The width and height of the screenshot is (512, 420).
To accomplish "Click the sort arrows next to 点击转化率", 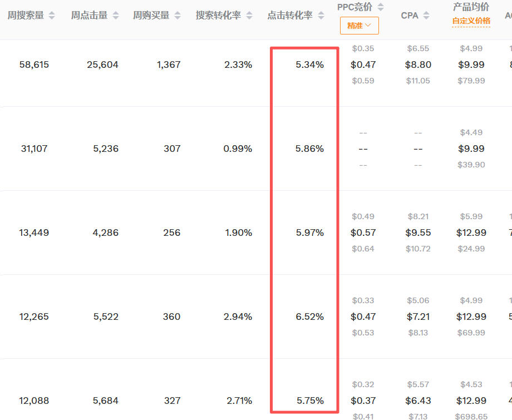I will click(x=321, y=16).
